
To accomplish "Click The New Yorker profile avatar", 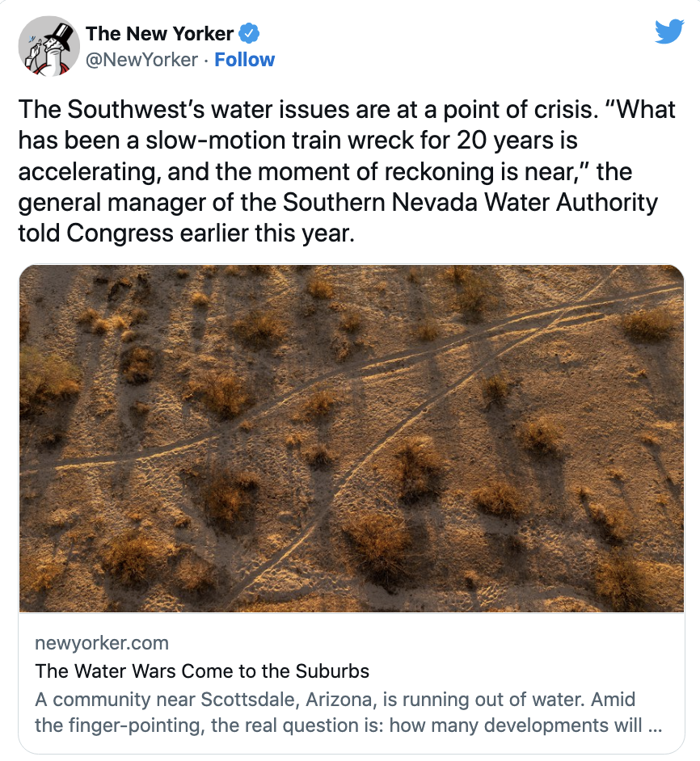I will click(x=48, y=45).
